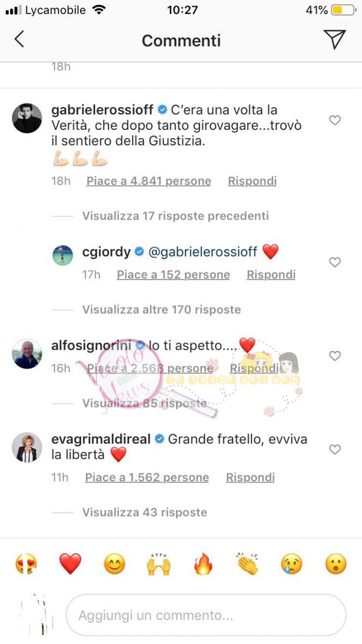
Task: Like cgiordy's reply with the heart
Action: (335, 262)
